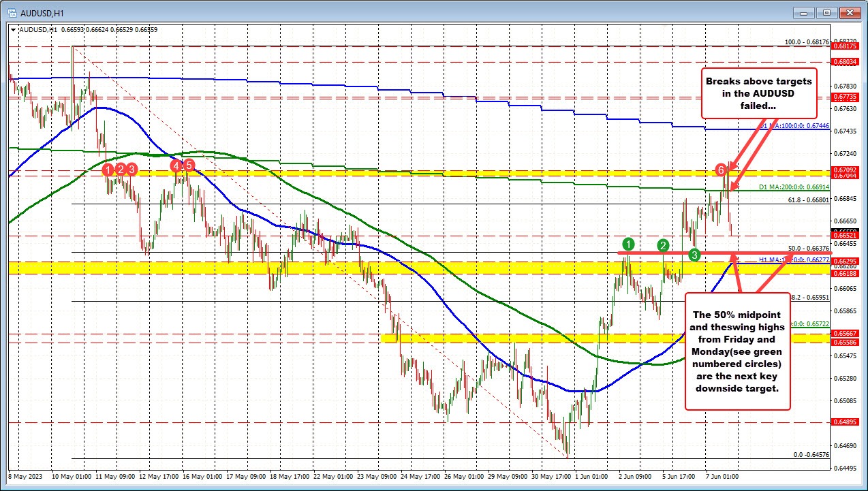Click the chart window icon in title bar
The image size is (868, 491).
point(12,12)
